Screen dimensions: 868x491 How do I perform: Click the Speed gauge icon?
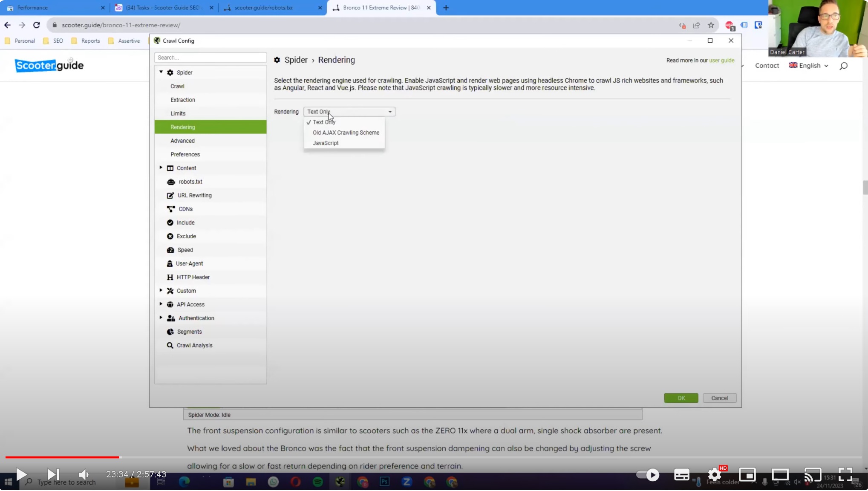tap(170, 250)
